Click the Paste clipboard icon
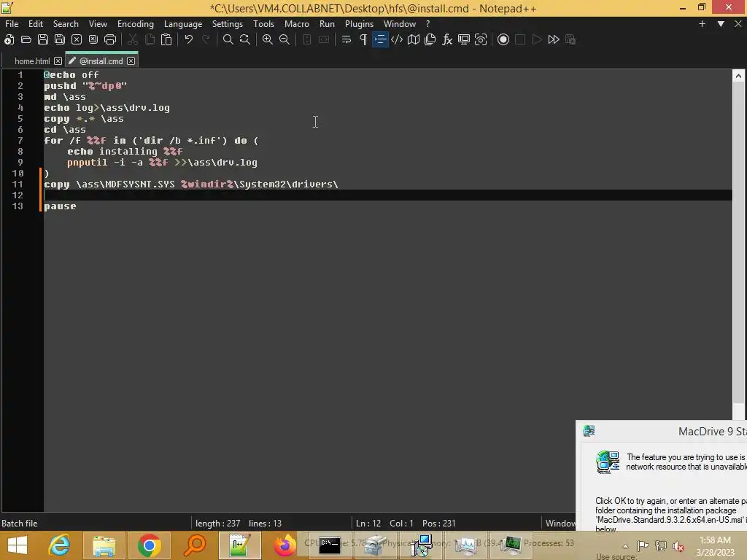 point(166,39)
